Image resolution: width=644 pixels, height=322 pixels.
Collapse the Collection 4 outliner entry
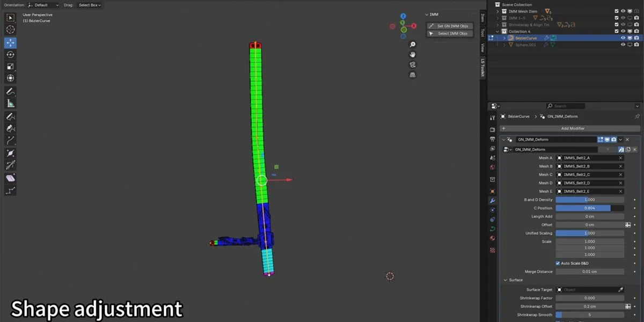click(x=497, y=31)
